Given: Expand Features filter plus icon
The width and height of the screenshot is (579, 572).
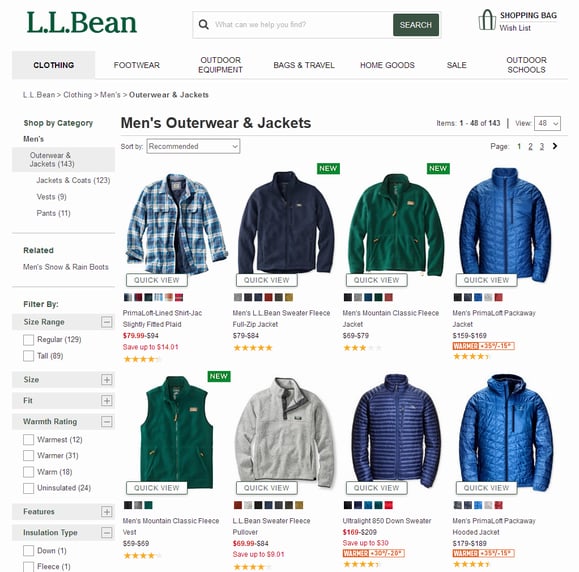Looking at the screenshot, I should coord(107,511).
